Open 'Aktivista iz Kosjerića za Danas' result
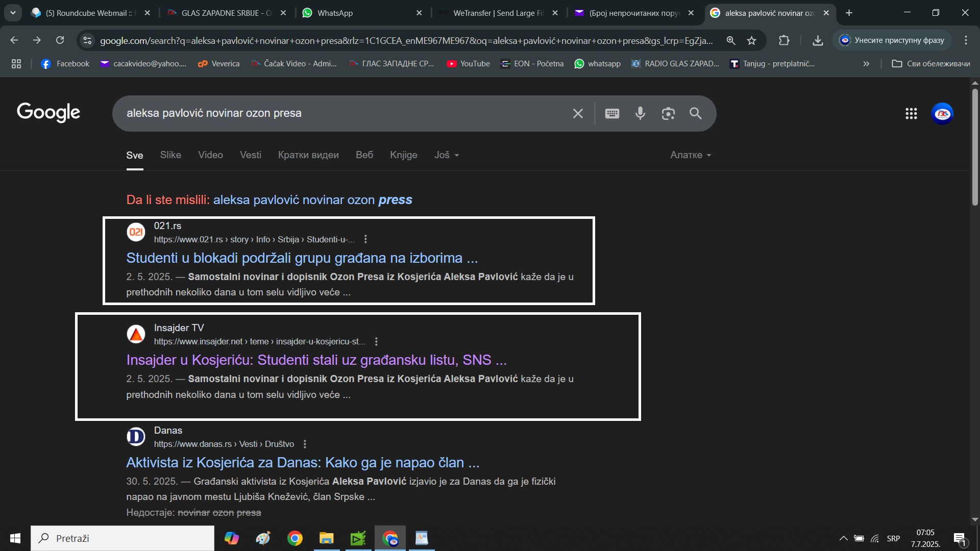The height and width of the screenshot is (551, 980). click(x=303, y=463)
